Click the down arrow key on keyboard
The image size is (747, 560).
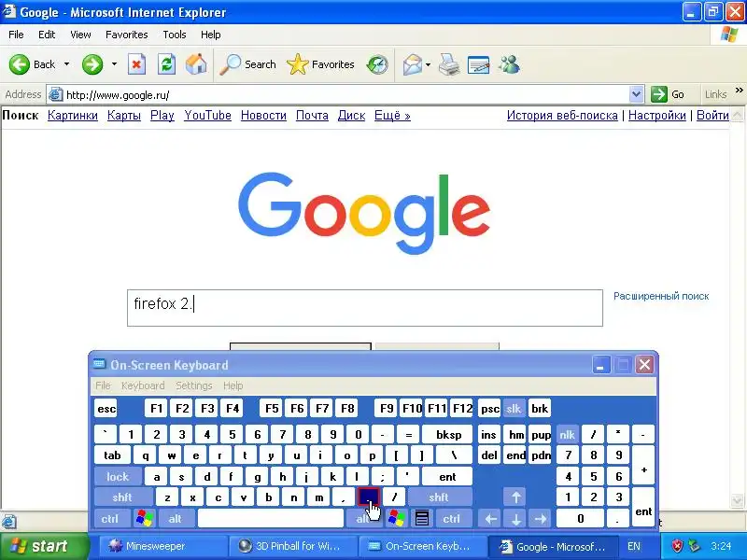(515, 519)
